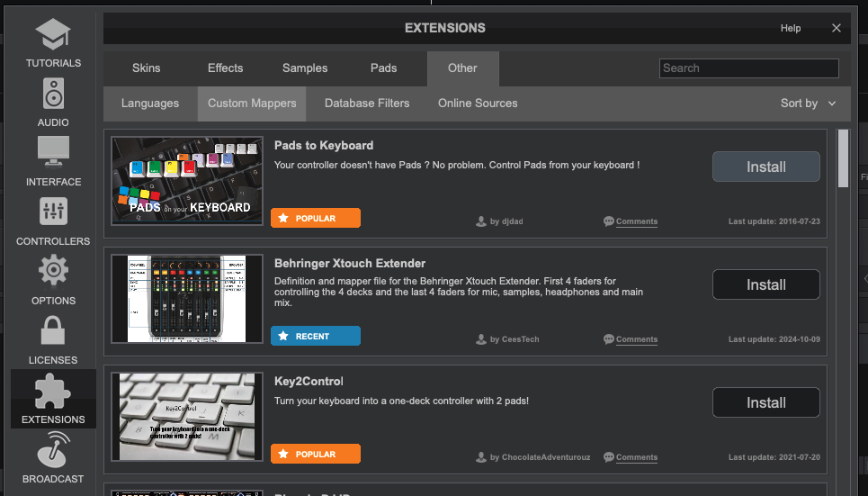868x496 pixels.
Task: Click the Pads to Keyboard title
Action: 324,145
